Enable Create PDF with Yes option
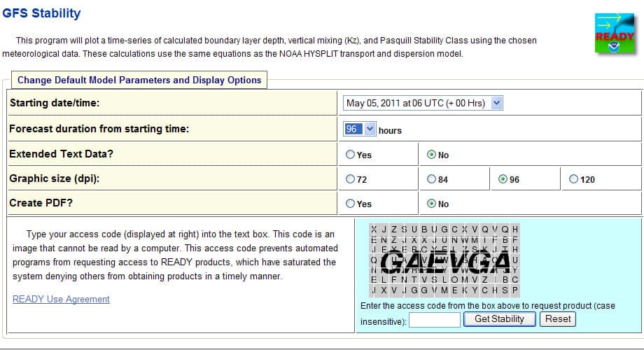The width and height of the screenshot is (644, 350). click(351, 204)
